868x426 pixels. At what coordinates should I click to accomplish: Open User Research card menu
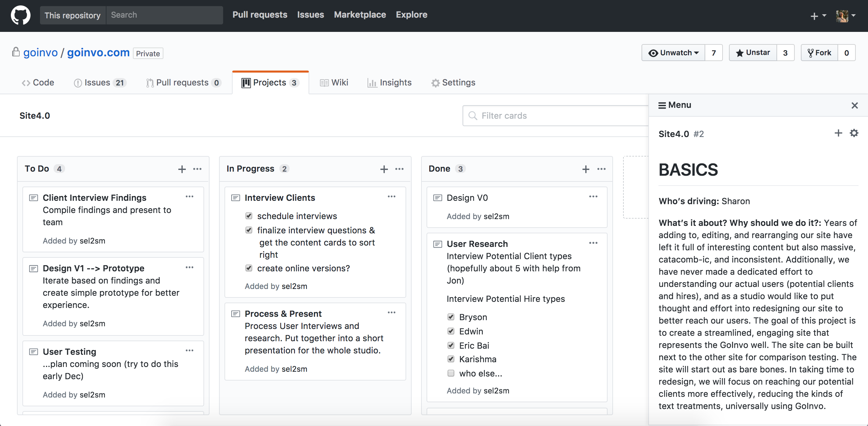[593, 243]
